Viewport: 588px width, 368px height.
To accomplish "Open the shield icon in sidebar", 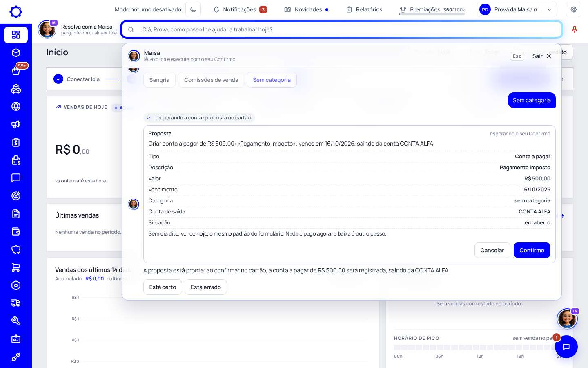I will (16, 249).
